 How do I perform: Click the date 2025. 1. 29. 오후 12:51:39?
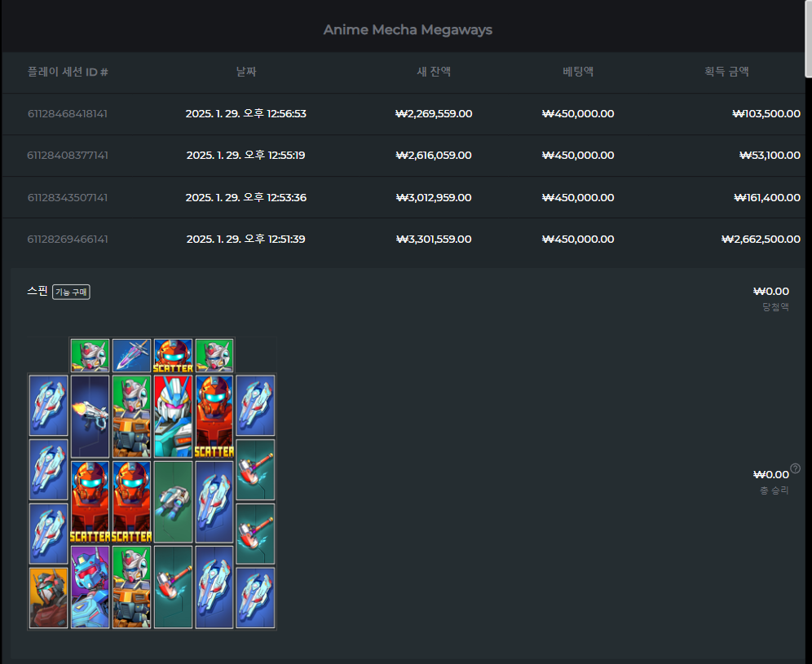[246, 239]
